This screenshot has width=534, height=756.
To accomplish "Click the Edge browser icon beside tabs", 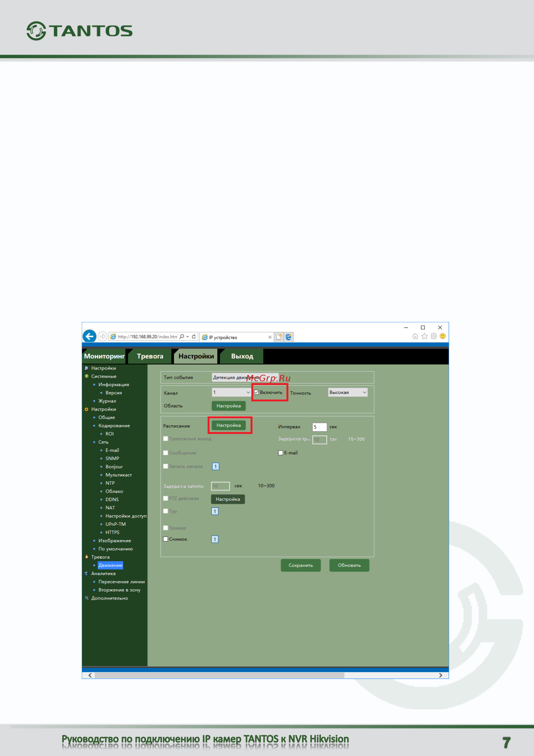I will (289, 337).
